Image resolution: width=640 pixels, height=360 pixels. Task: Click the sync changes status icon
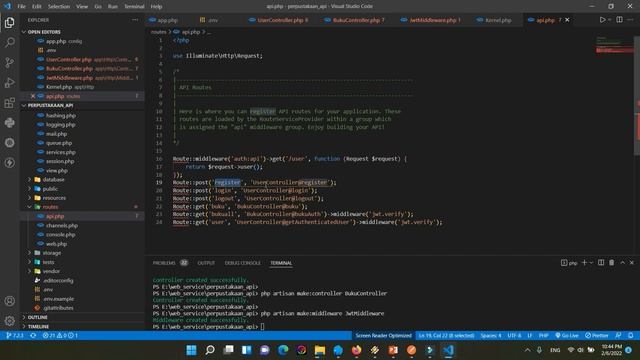tap(33, 336)
